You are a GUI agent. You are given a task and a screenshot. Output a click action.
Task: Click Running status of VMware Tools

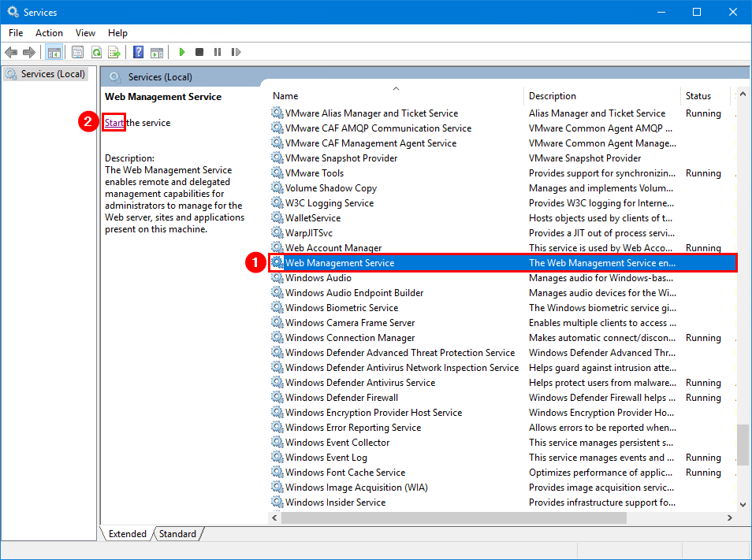click(703, 173)
